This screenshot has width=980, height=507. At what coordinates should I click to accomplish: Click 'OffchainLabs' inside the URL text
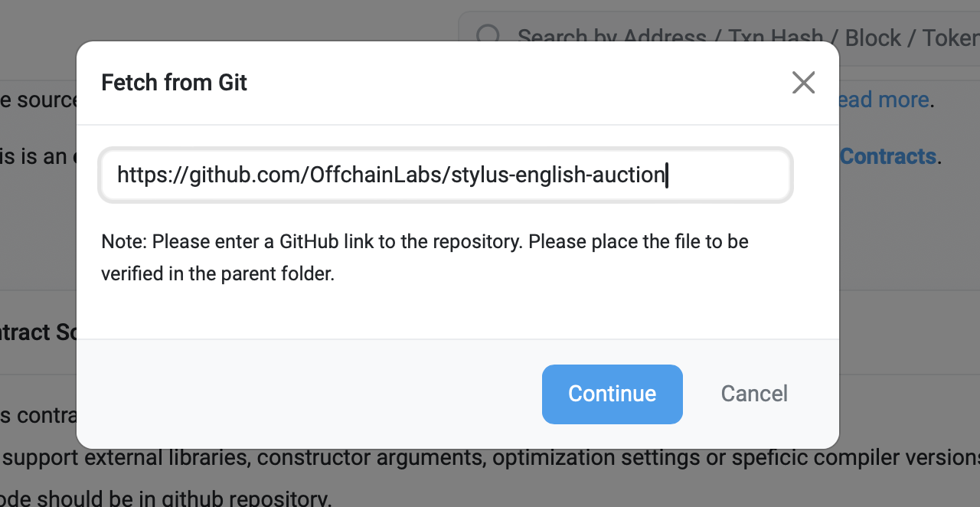tap(377, 175)
